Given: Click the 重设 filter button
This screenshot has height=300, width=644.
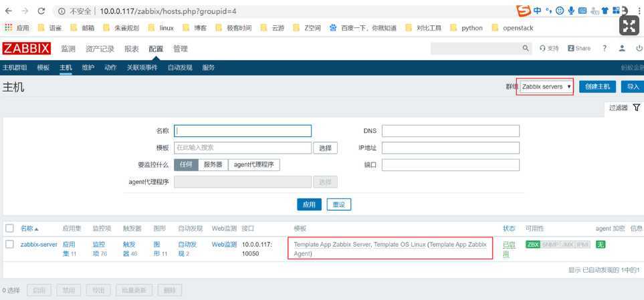Looking at the screenshot, I should click(x=339, y=204).
